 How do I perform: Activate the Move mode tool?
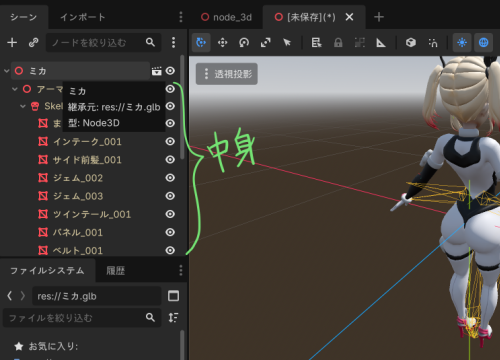point(222,42)
